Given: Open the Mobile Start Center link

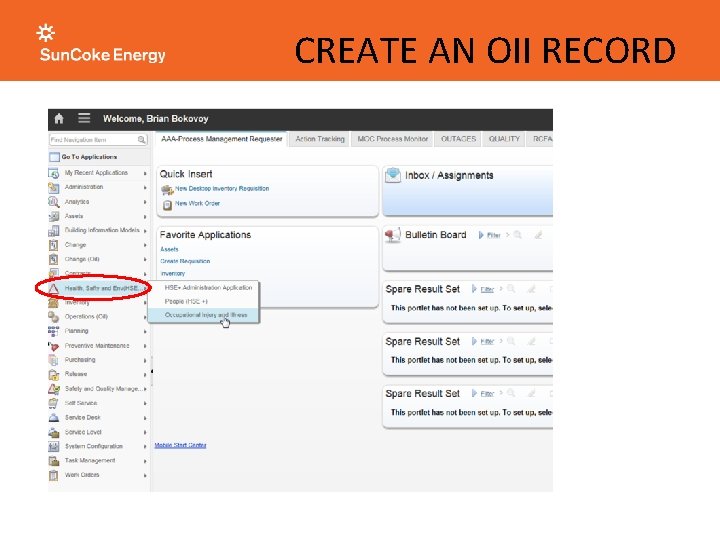Looking at the screenshot, I should [x=180, y=445].
